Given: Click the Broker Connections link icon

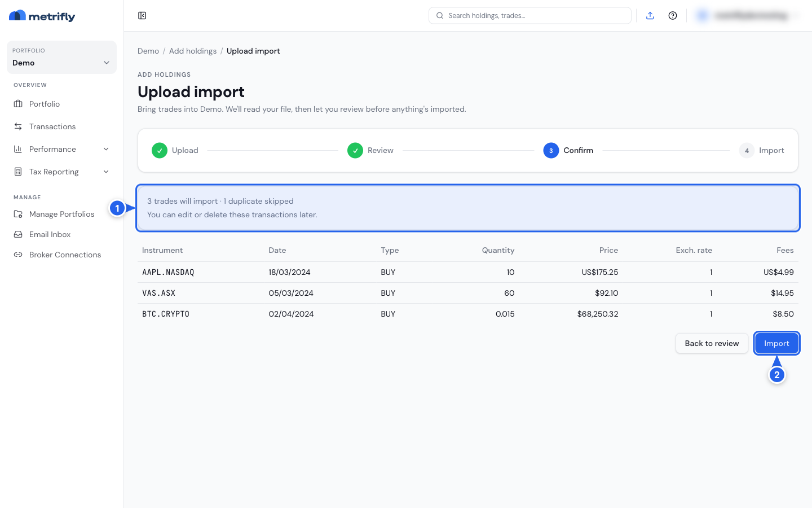Looking at the screenshot, I should click(x=18, y=255).
